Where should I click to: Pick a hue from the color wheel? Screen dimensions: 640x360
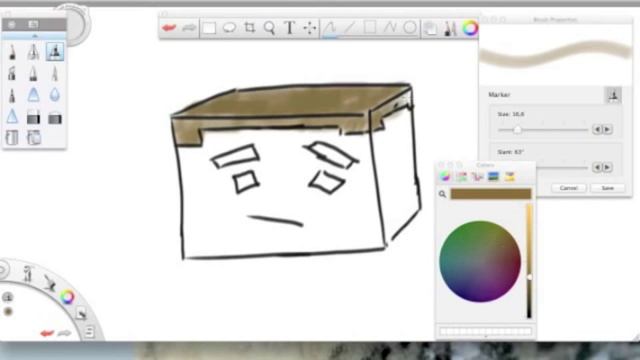pos(480,262)
